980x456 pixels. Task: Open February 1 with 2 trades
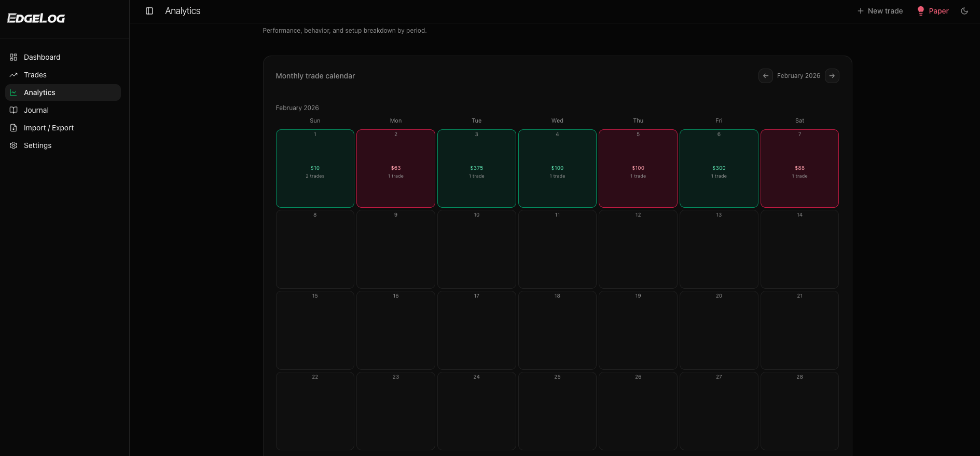[315, 168]
